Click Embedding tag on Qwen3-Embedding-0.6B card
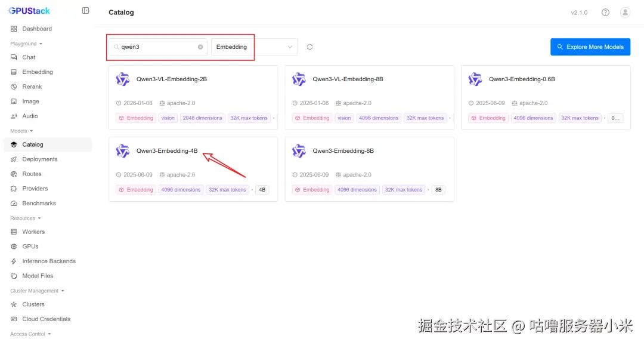 click(x=488, y=118)
